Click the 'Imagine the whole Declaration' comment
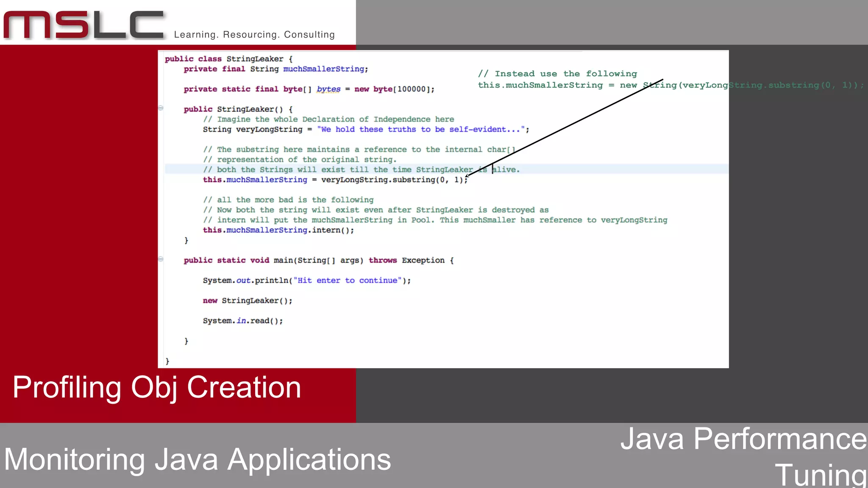Screen dimensions: 868x488 [328, 119]
